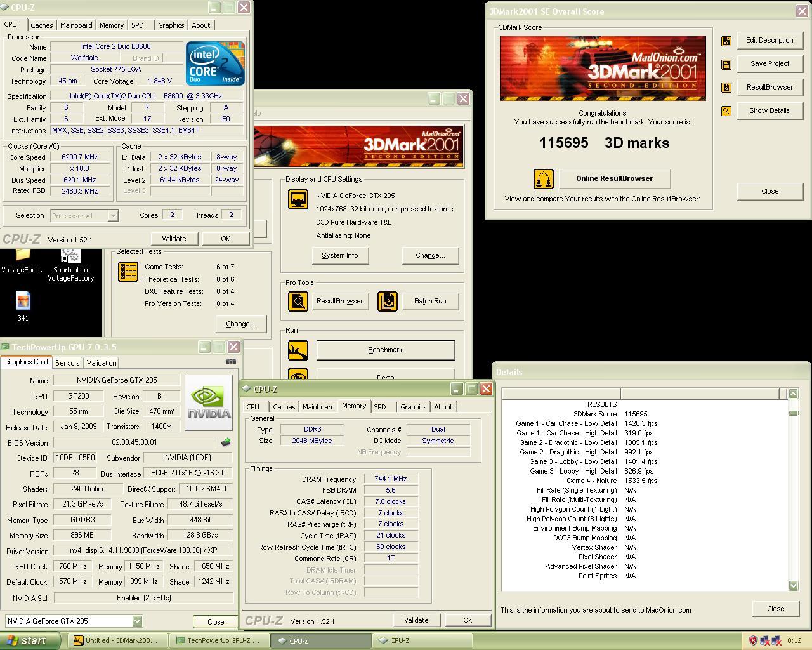Screen dimensions: 812x650
Task: Open the GPU selector dropdown in GPU-Z
Action: coord(137,621)
